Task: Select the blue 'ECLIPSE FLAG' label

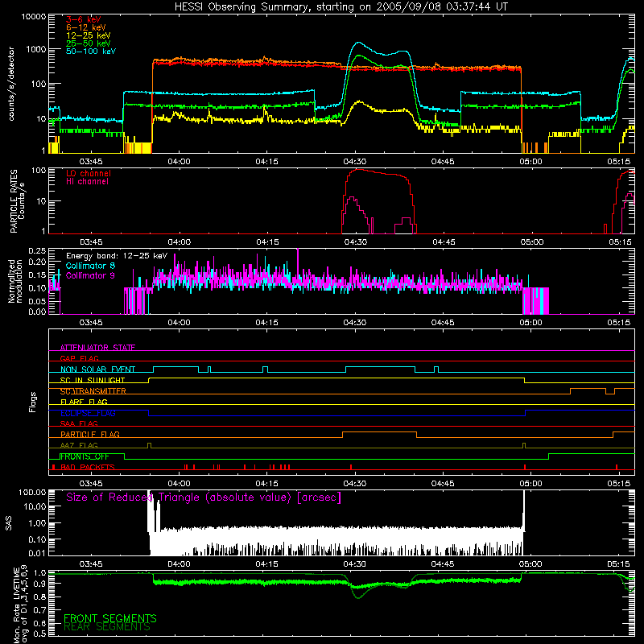Action: pos(88,413)
